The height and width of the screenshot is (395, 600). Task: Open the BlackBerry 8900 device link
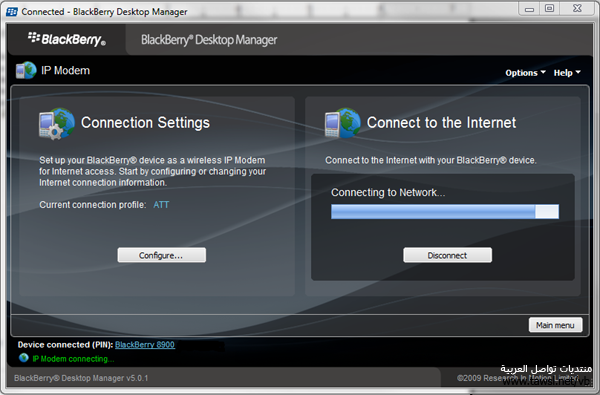coord(145,344)
